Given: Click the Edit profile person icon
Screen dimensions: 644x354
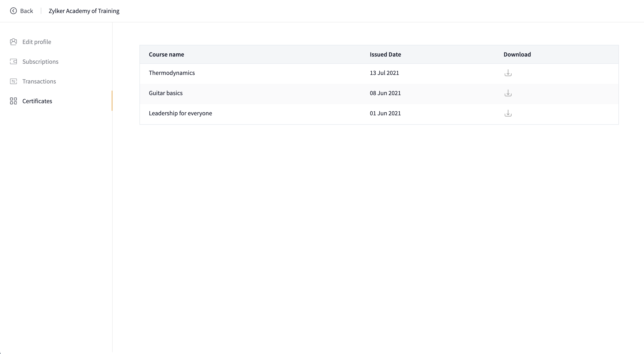Looking at the screenshot, I should click(13, 42).
